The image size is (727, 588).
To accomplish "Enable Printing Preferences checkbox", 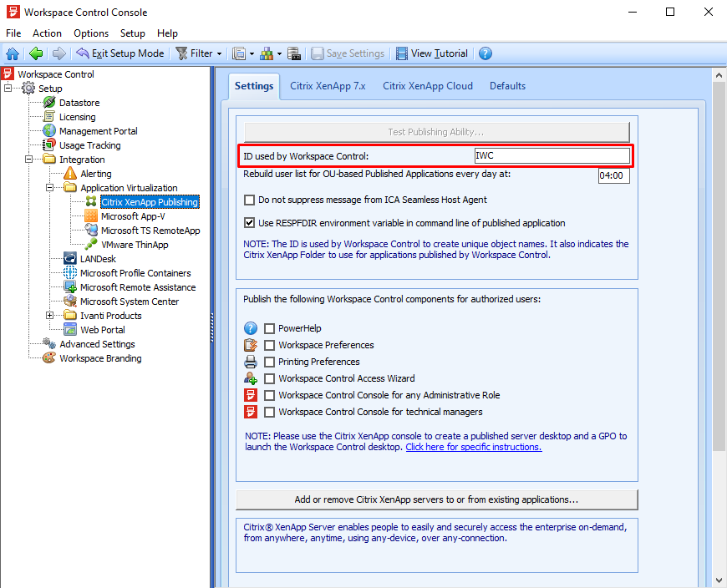I will coord(269,362).
